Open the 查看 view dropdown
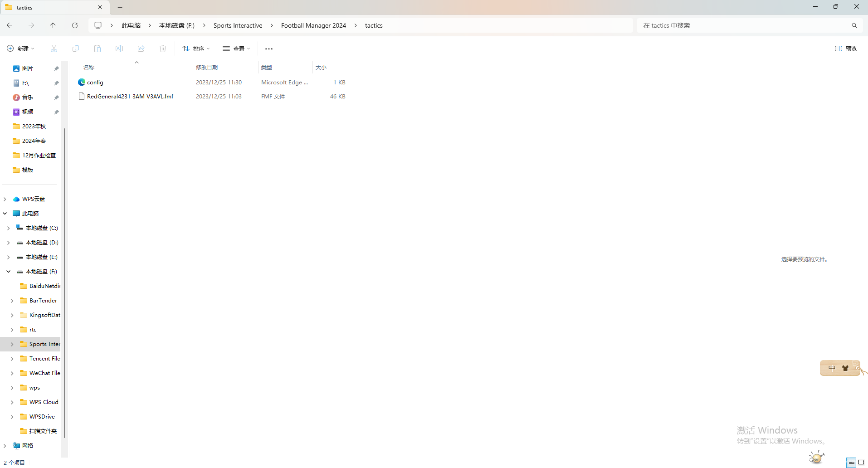 (236, 49)
